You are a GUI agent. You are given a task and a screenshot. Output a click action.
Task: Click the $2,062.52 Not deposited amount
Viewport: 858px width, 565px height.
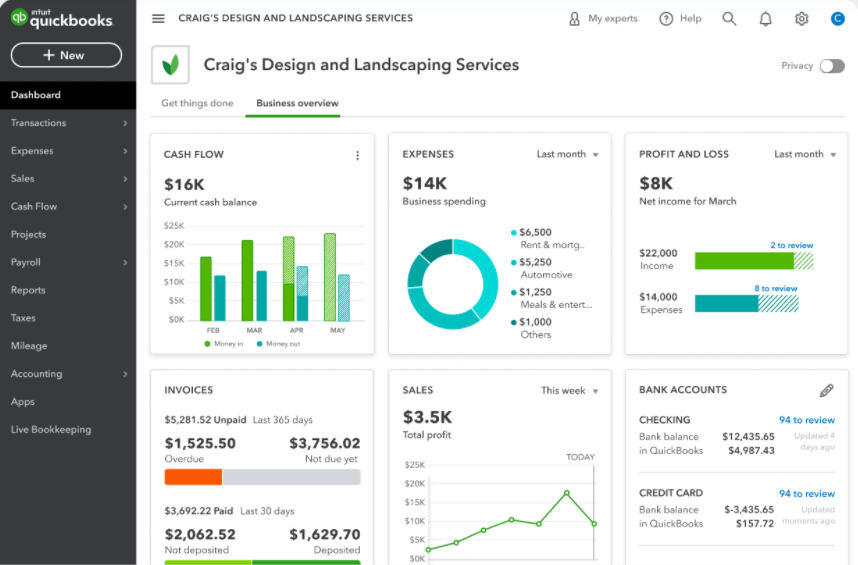[200, 534]
